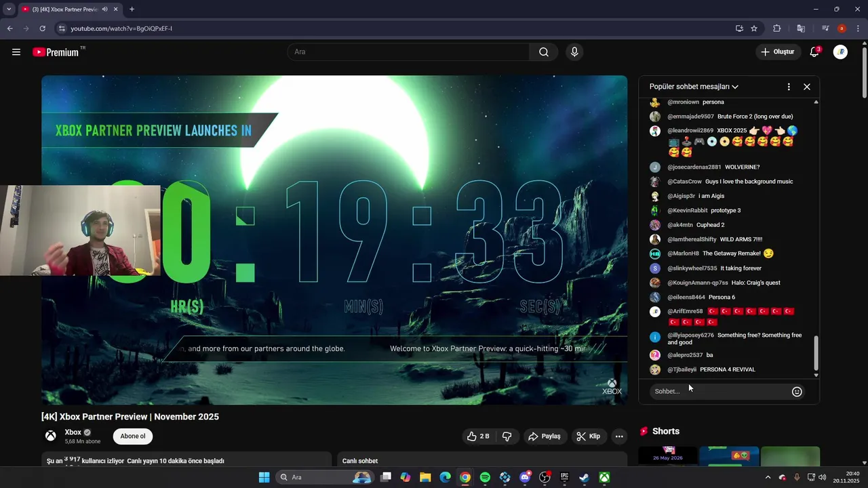Open more actions menu below video

(619, 436)
